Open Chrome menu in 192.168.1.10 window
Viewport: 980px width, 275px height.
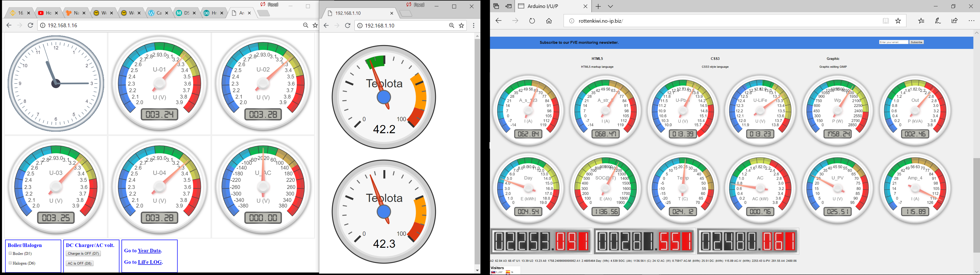pyautogui.click(x=474, y=25)
